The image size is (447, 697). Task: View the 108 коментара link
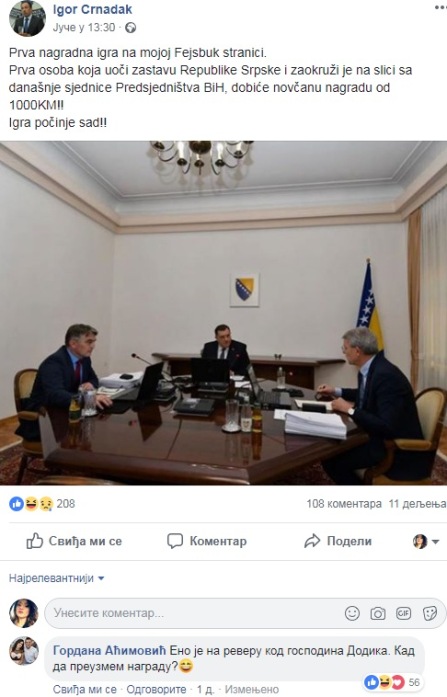coord(344,504)
